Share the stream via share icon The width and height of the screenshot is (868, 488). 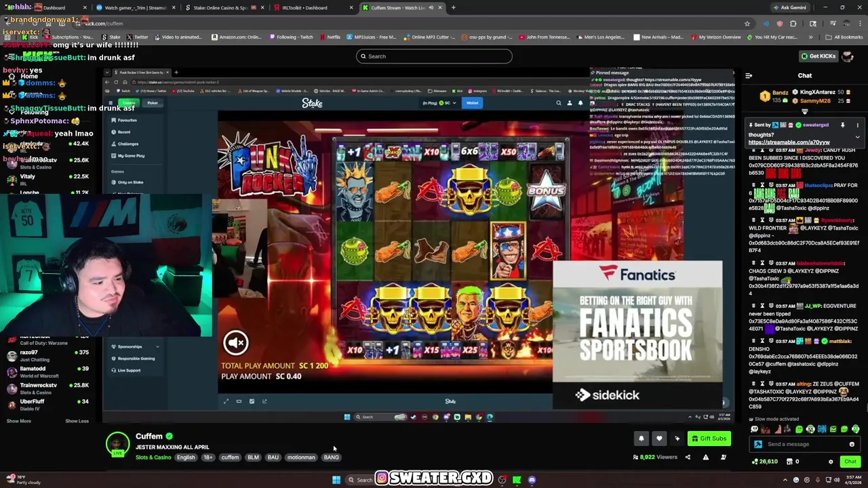(x=688, y=457)
